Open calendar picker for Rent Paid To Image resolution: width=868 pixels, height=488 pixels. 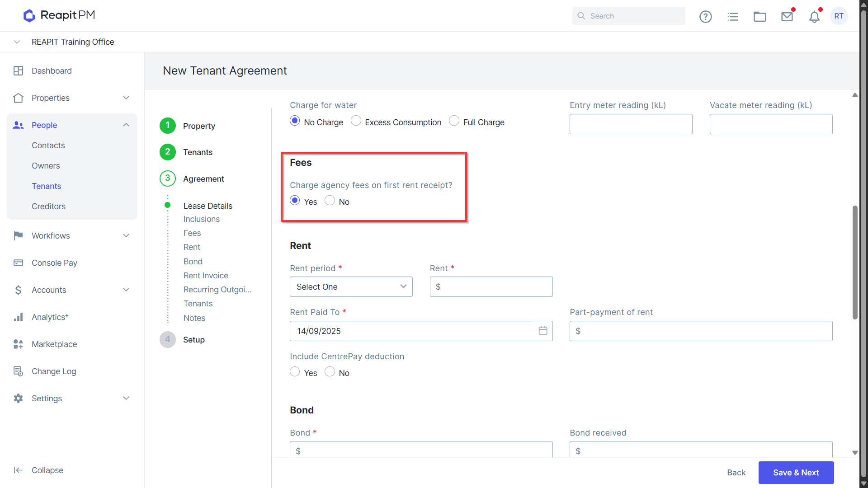click(543, 331)
